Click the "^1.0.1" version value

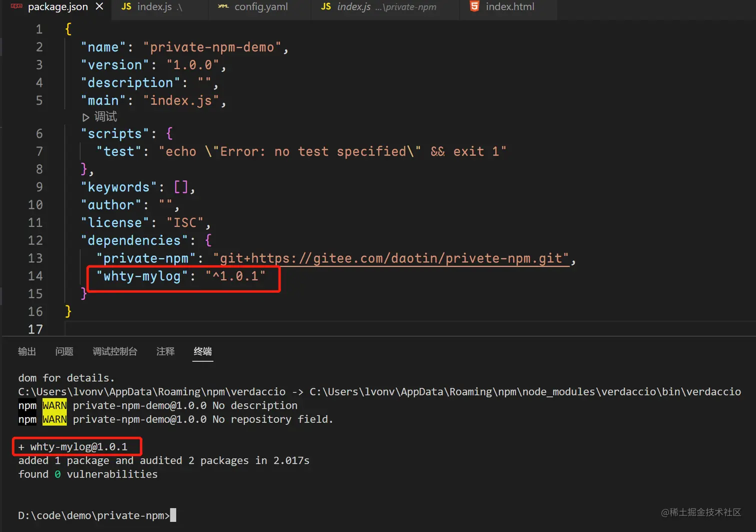tap(235, 276)
